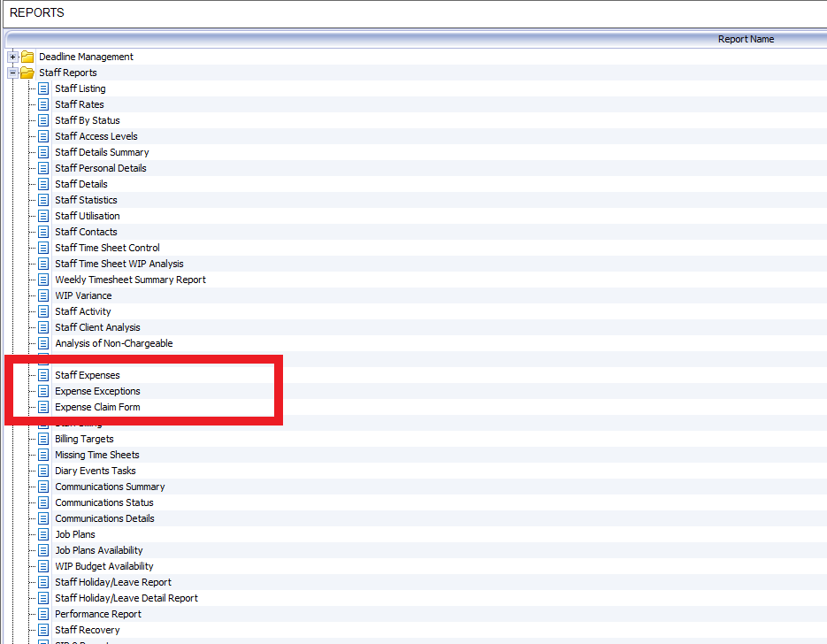Open the Staff Rates report
This screenshot has height=644, width=827.
[80, 104]
